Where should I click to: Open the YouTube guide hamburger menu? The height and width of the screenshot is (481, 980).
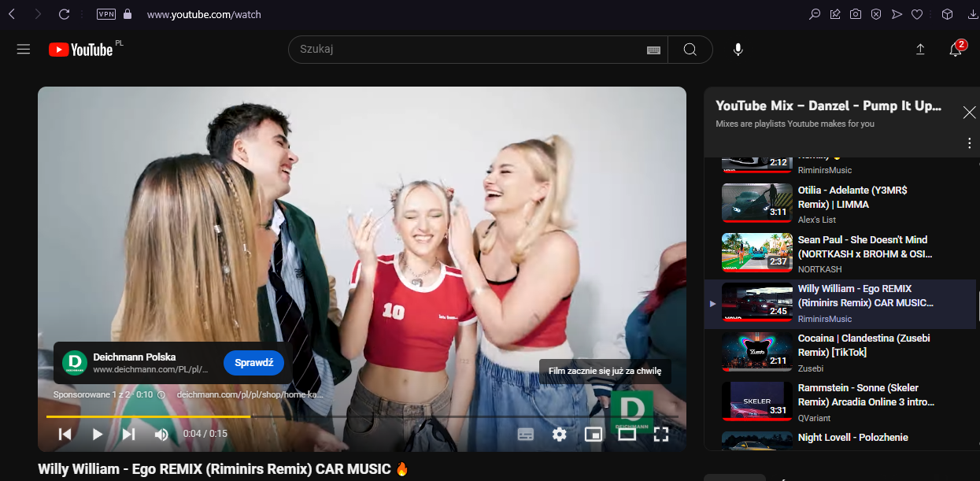click(x=23, y=49)
